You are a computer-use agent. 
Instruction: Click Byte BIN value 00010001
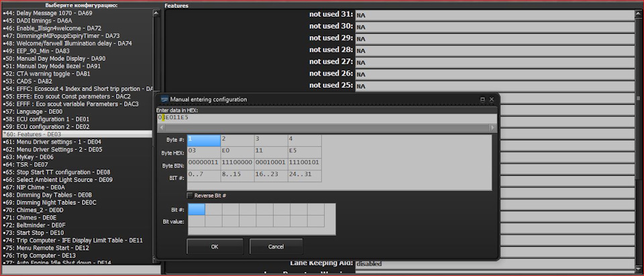271,164
